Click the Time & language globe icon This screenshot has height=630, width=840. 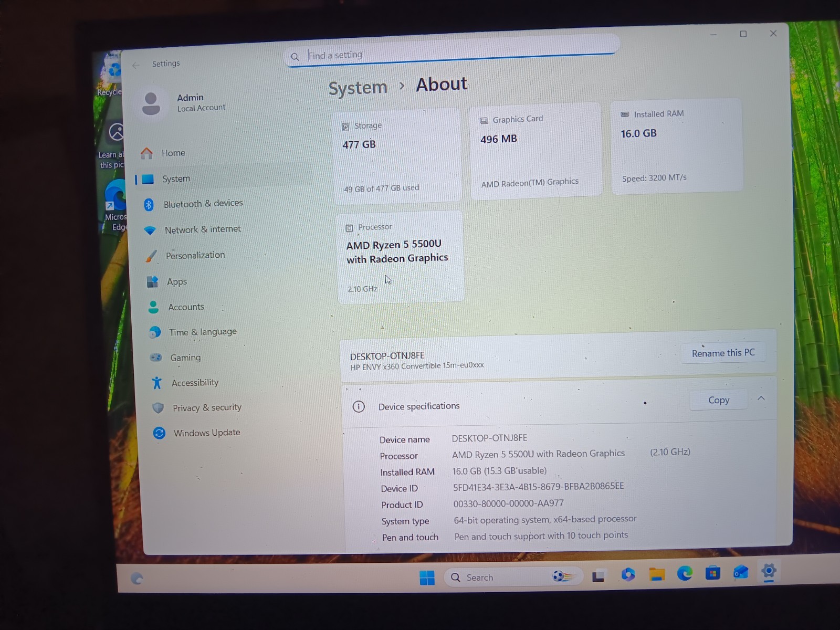[x=155, y=332]
